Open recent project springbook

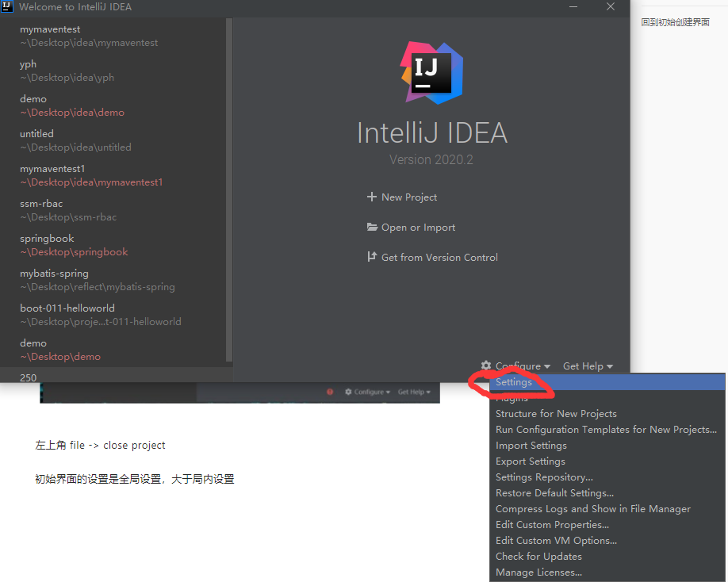[113, 245]
